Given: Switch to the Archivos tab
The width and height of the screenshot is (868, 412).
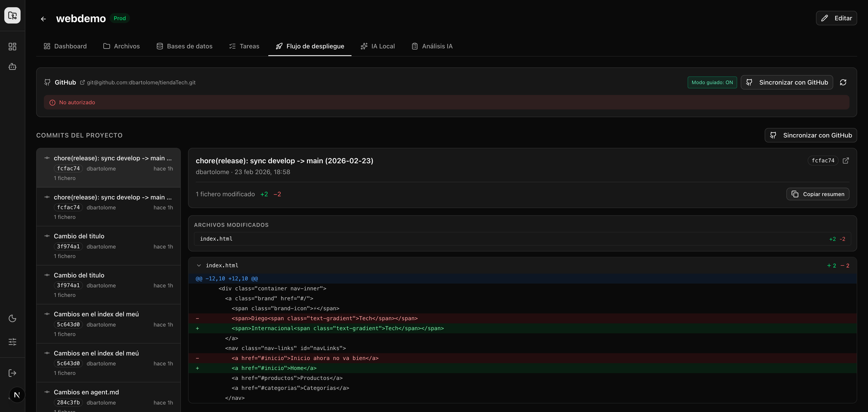Looking at the screenshot, I should click(121, 46).
